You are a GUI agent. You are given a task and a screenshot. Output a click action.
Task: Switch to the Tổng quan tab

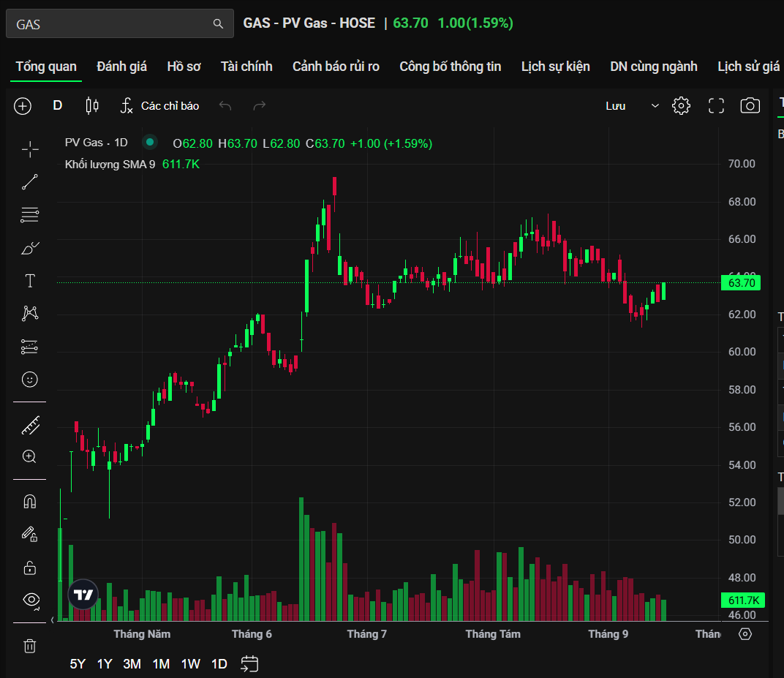pyautogui.click(x=46, y=67)
